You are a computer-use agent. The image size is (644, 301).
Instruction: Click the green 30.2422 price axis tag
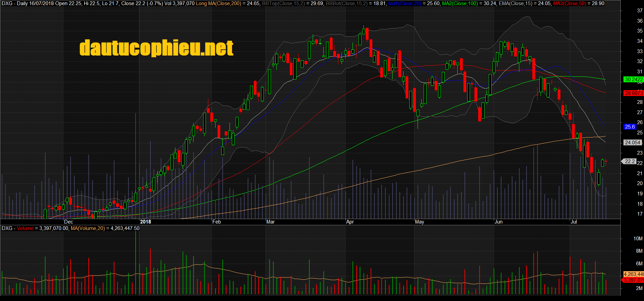click(633, 80)
